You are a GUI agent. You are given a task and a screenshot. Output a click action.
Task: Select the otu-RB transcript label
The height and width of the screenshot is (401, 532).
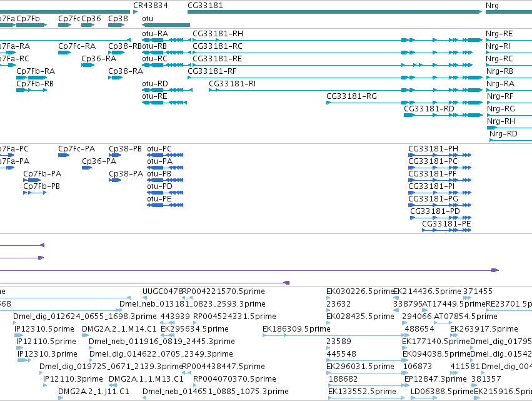point(154,46)
